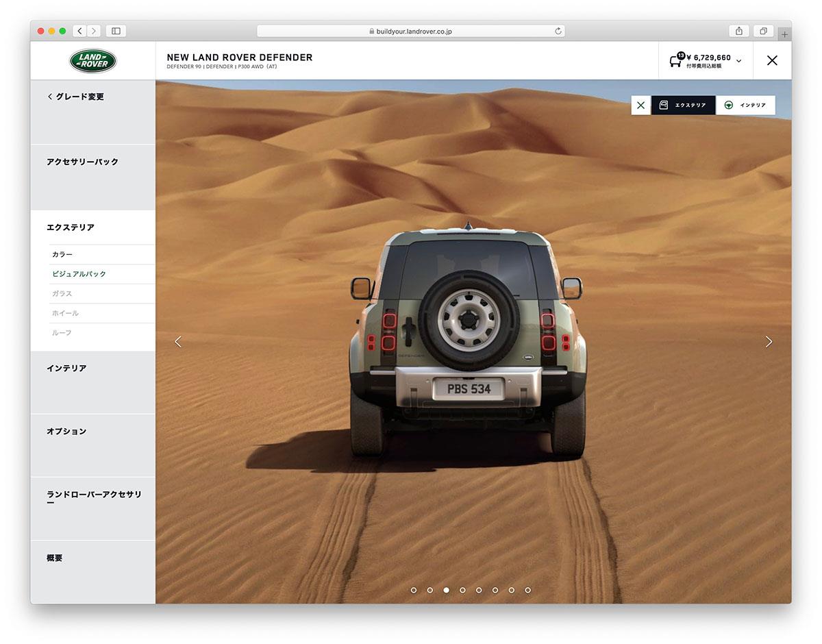Switch to the インテリア view tab
Viewport: 822px width, 644px height.
(x=745, y=106)
